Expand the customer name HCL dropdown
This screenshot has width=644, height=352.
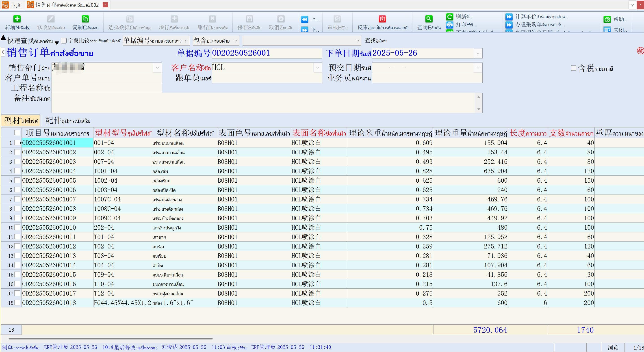point(317,68)
